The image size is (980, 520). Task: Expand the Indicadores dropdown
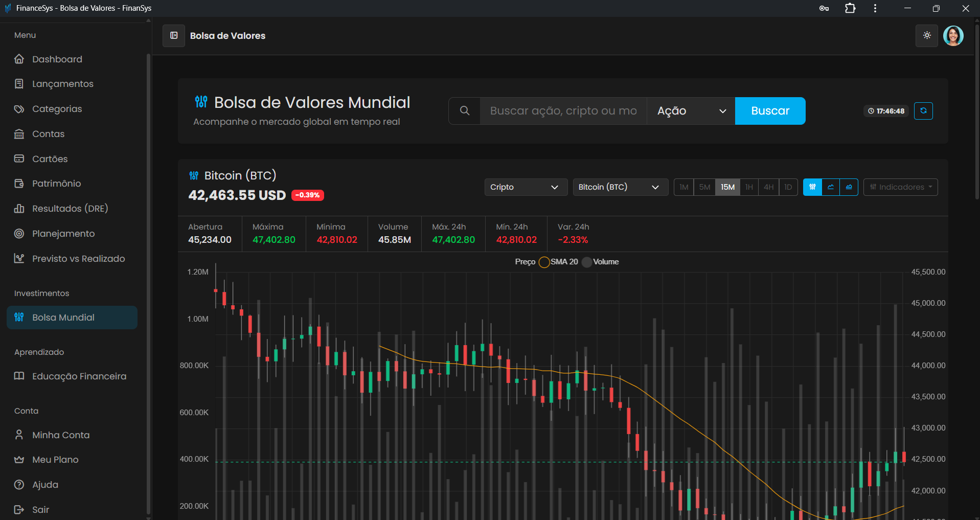tap(900, 187)
